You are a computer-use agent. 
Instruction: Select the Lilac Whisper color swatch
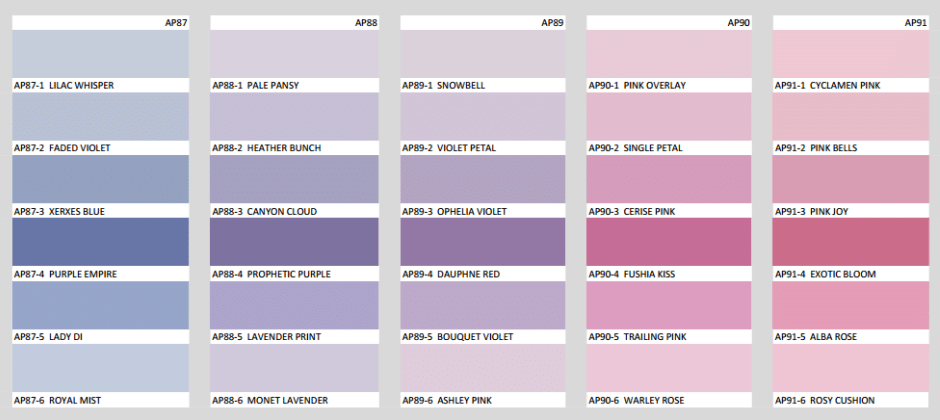pyautogui.click(x=100, y=53)
